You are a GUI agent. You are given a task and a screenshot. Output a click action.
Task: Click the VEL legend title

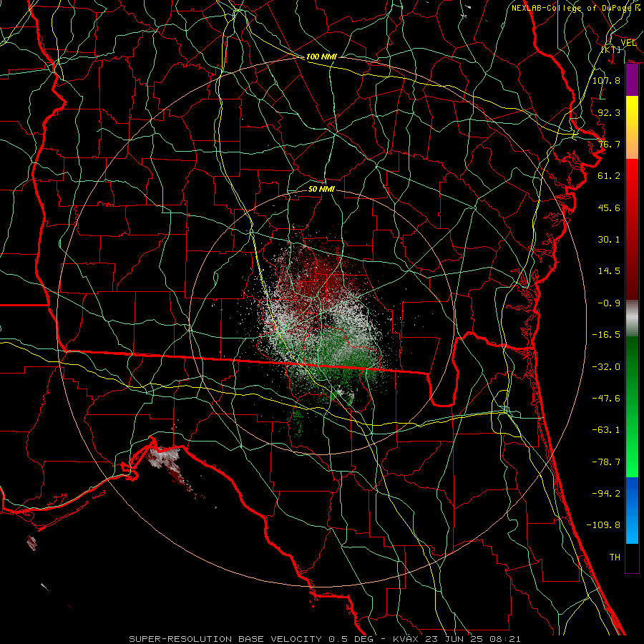pos(628,43)
